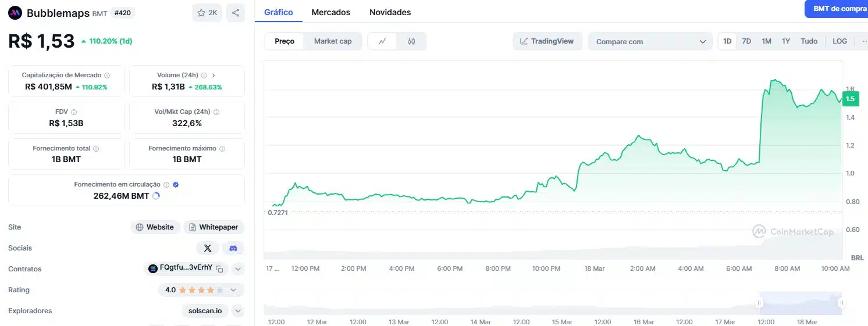Click info icon next to Fornecimento total
Screen dimensions: 868x326
pyautogui.click(x=96, y=149)
